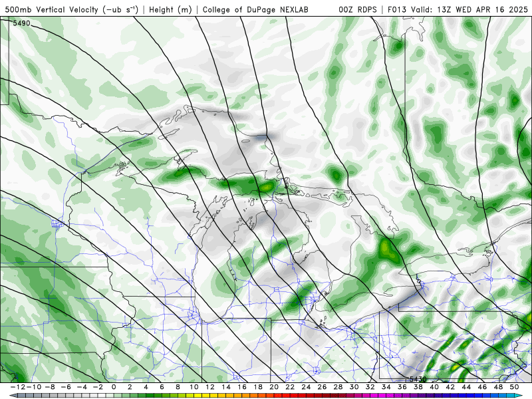Click the 10 value on the color scale
532x399 pixels.
194,387
